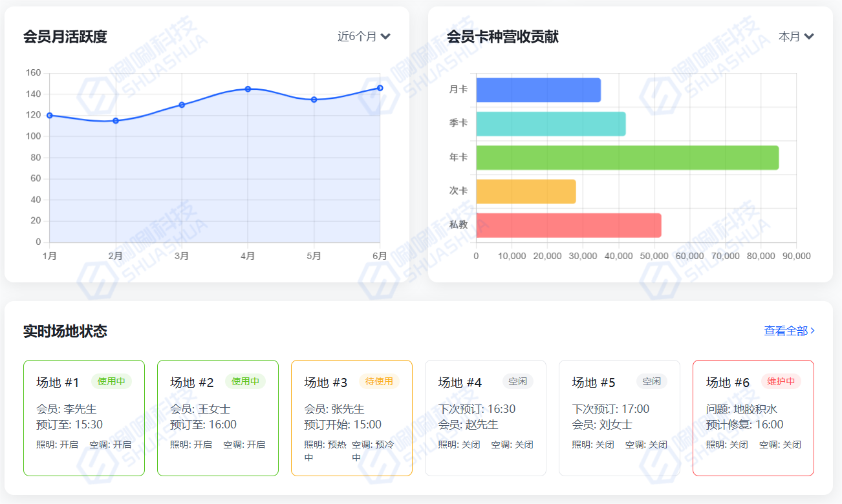Viewport: 842px width, 504px height.
Task: Click the 空闲 status tag on 场地 #4
Action: (517, 381)
